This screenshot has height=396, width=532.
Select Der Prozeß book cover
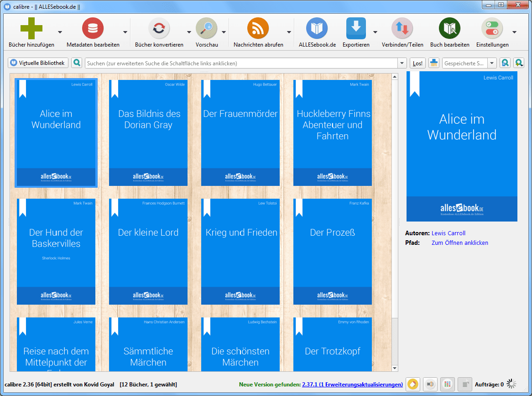tap(333, 252)
